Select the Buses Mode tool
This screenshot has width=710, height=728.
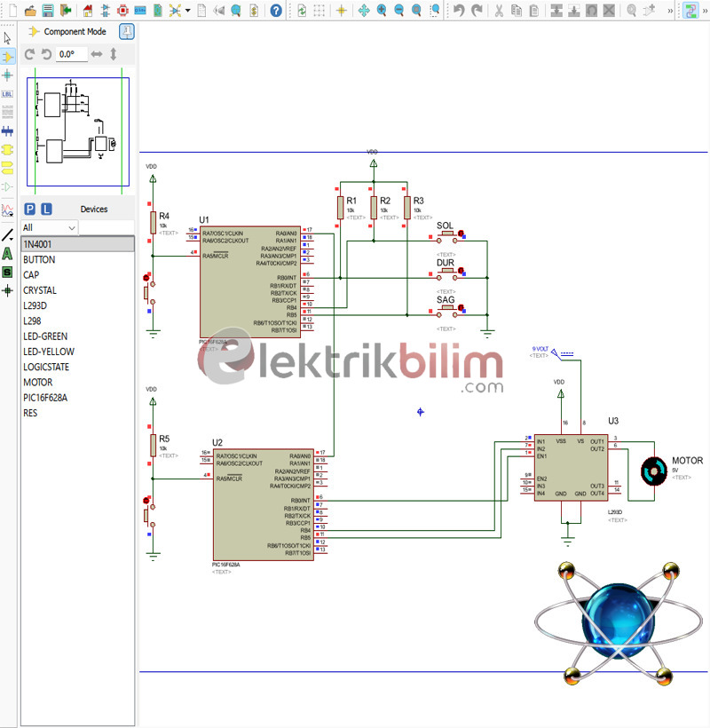7,131
